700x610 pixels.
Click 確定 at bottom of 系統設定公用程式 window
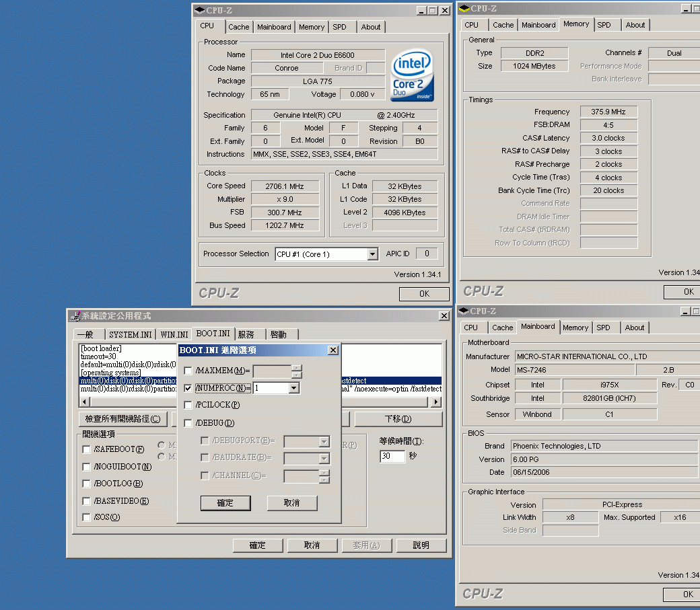click(x=258, y=545)
